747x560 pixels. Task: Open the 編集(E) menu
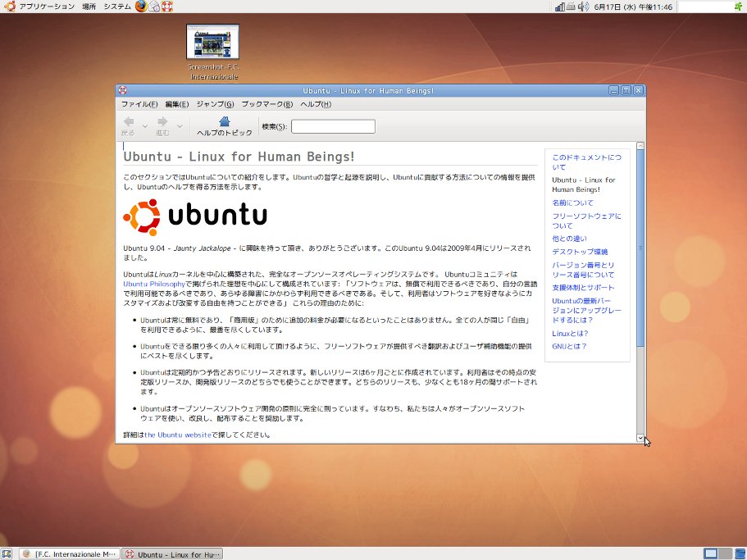point(177,104)
